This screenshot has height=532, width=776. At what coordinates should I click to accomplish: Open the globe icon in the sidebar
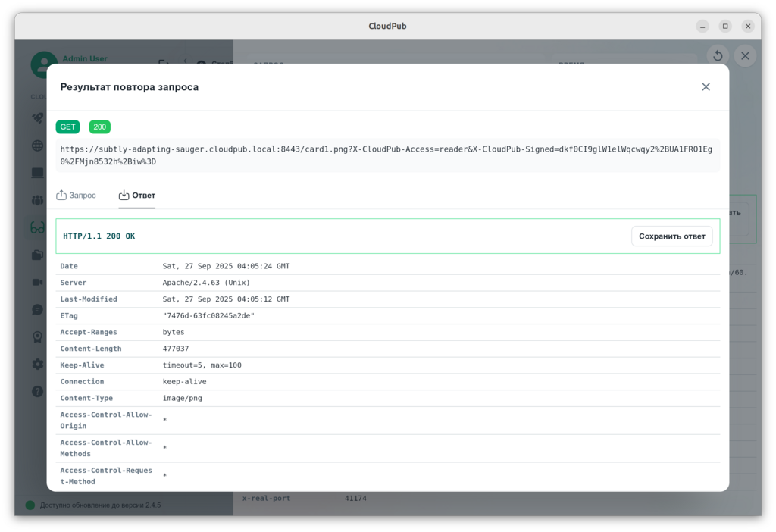(37, 146)
